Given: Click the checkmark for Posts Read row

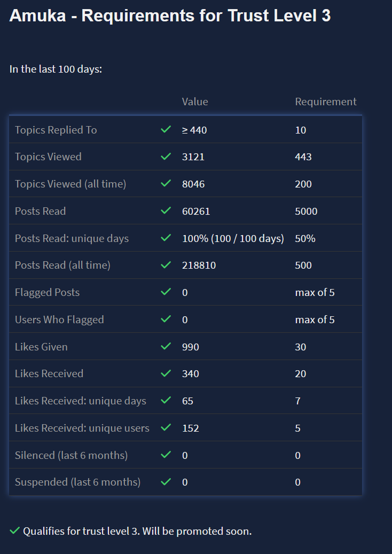Looking at the screenshot, I should tap(166, 211).
